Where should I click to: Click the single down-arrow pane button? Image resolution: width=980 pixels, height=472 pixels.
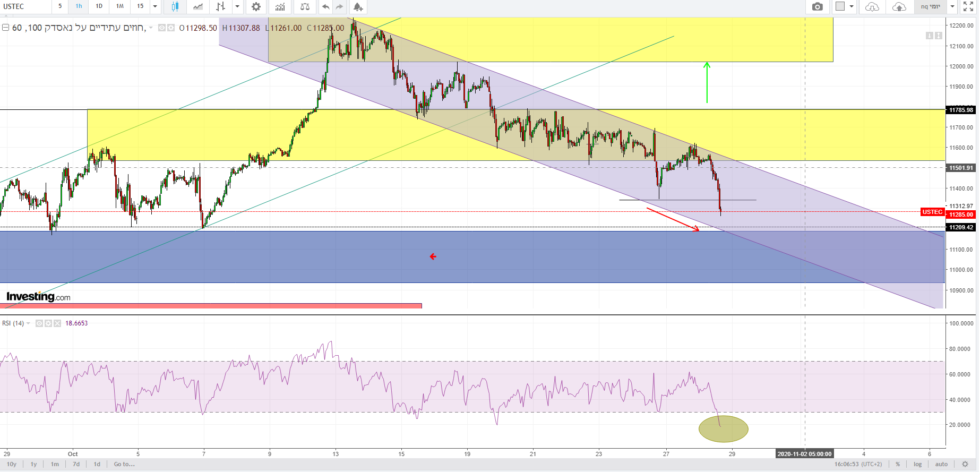pos(930,36)
